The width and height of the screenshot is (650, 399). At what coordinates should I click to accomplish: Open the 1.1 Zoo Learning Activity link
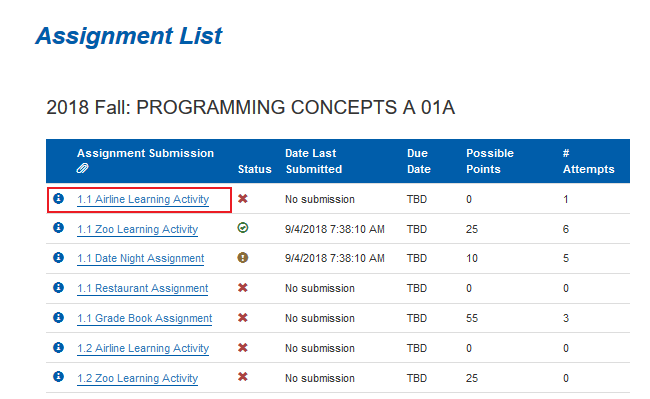click(138, 229)
